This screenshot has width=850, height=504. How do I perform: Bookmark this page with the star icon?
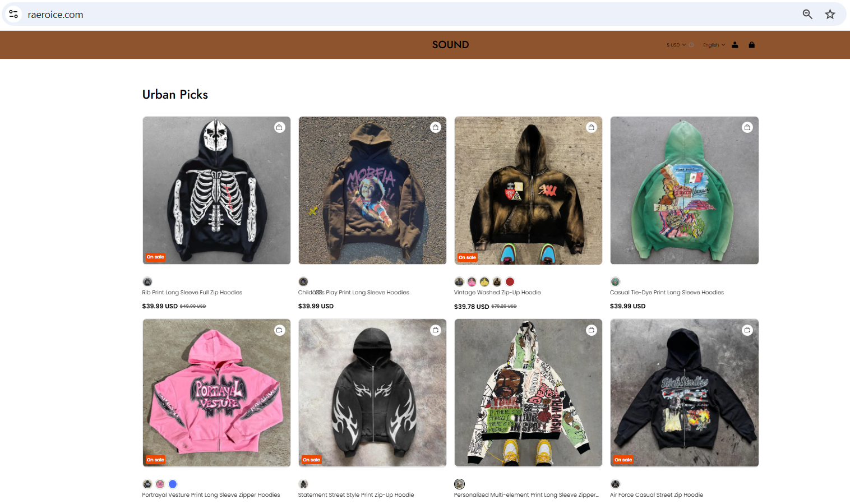(830, 14)
